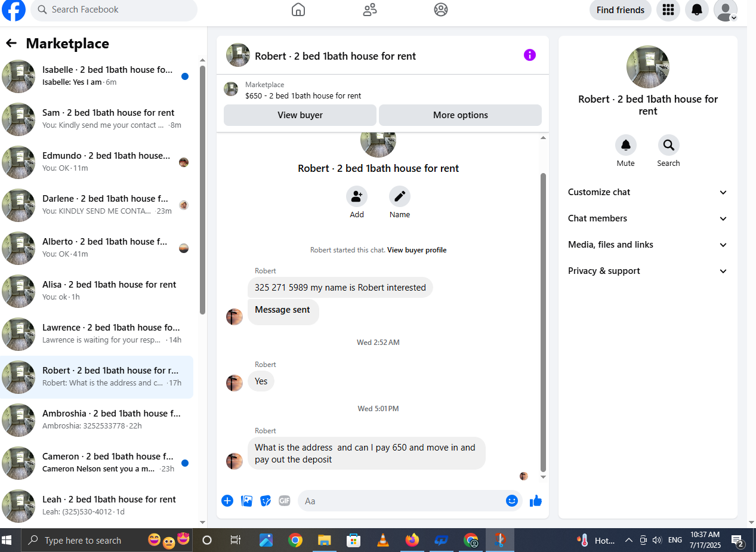Send a thumbs up like
This screenshot has height=552, width=756.
pos(536,501)
